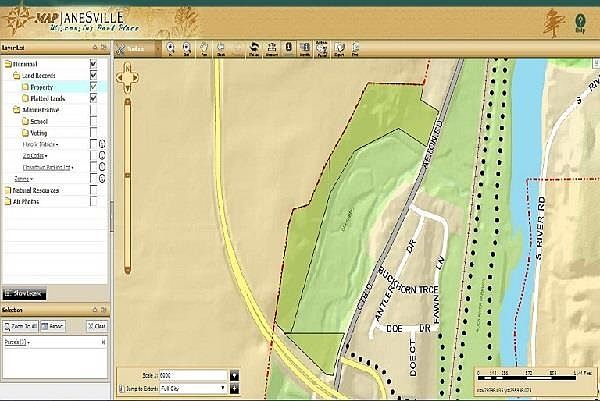Screen dimensions: 600x401
Task: Open the Zones layer menu arrow
Action: pyautogui.click(x=32, y=179)
